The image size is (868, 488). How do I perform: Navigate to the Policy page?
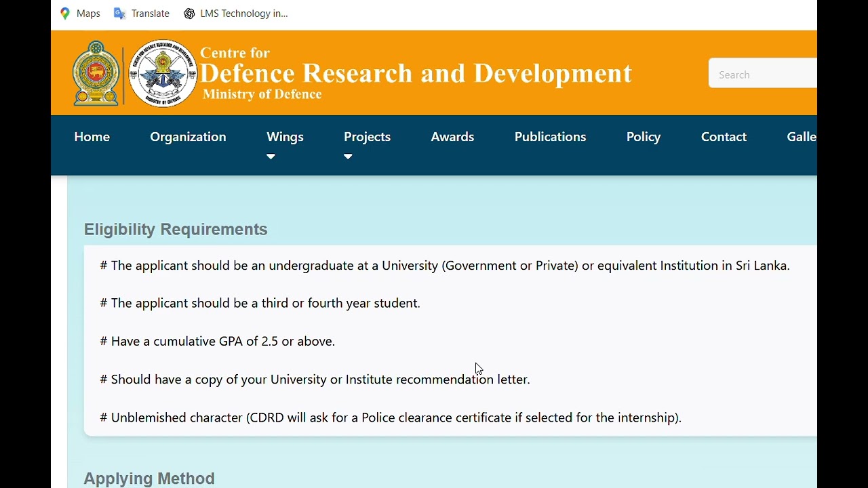[x=643, y=137]
